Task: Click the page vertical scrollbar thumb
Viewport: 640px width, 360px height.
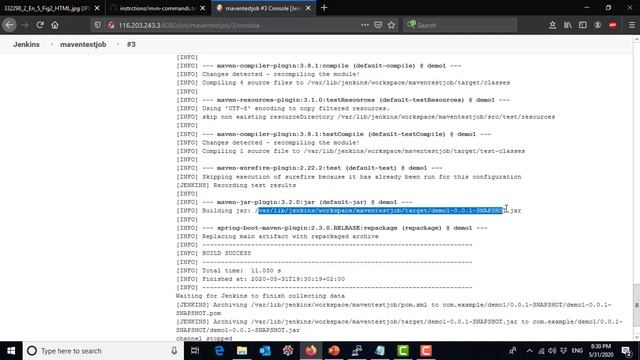Action: [x=636, y=305]
